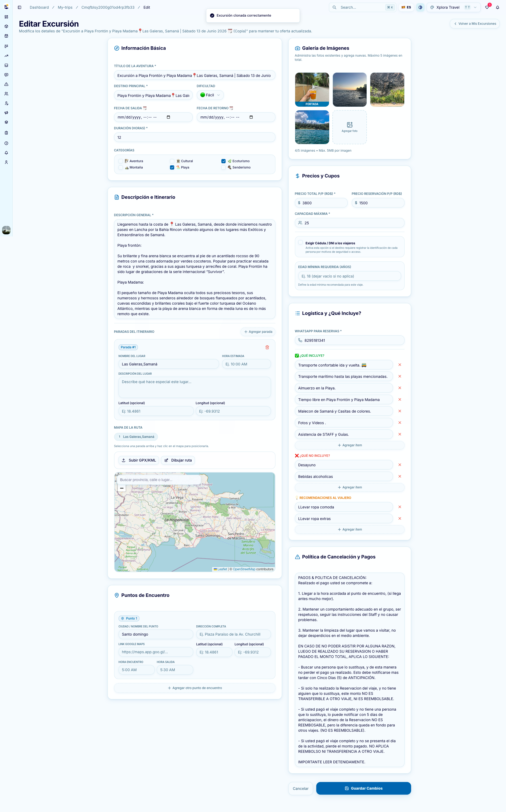Screen dimensions: 506x812
Task: Open the dashboard grid icon in sidebar
Action: pos(6,17)
